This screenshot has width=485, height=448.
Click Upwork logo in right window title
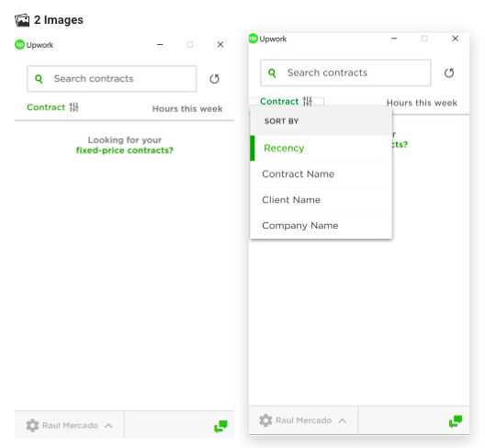pos(254,39)
